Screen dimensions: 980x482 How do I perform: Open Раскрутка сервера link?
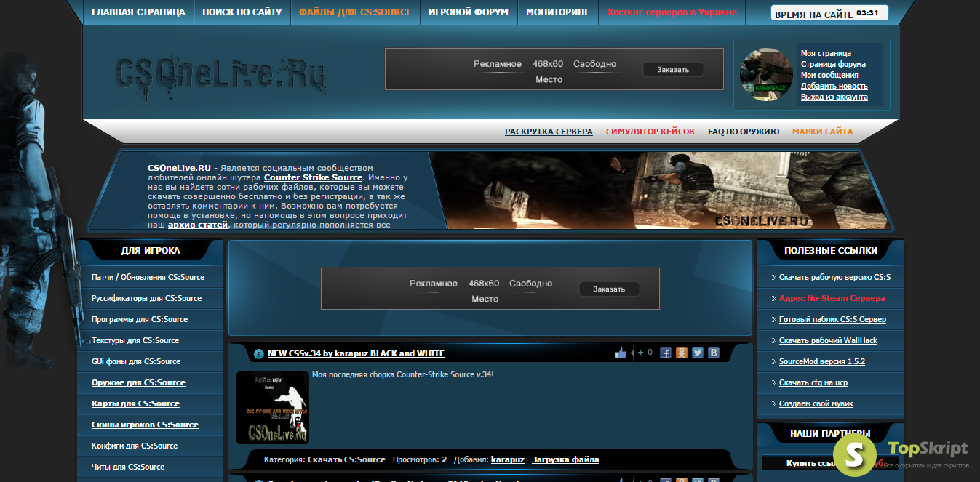(x=549, y=132)
